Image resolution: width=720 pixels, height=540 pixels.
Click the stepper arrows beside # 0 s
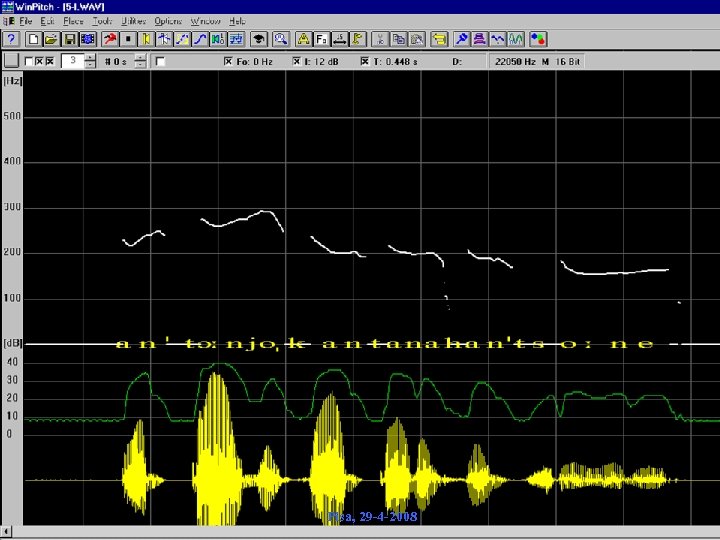(139, 62)
